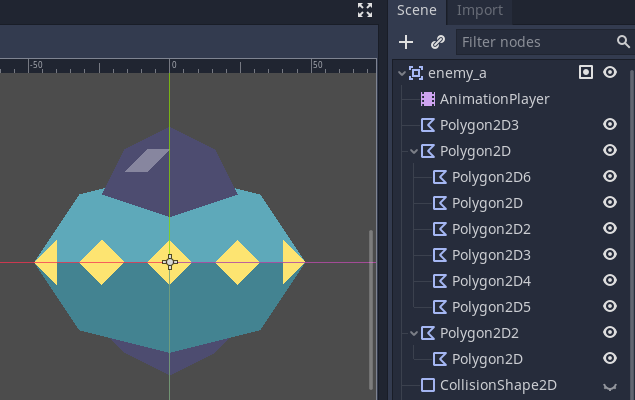Collapse the enemy_a root node
Screen dimensions: 635x400
click(x=402, y=74)
